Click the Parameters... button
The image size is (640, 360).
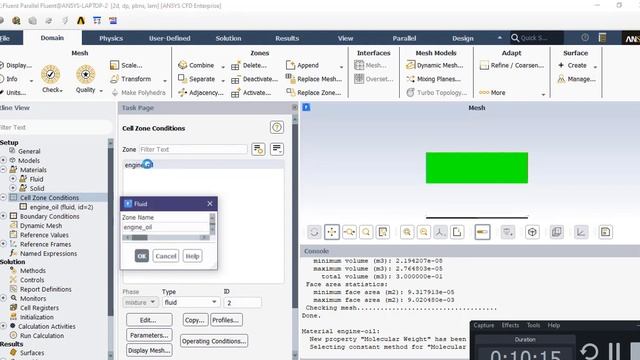click(x=149, y=335)
